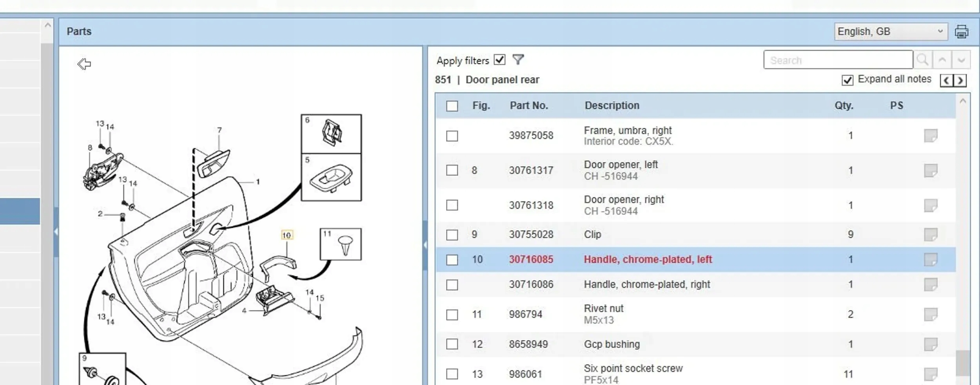The image size is (980, 385).
Task: Check the box for Rivet nut 986794
Action: (x=452, y=315)
